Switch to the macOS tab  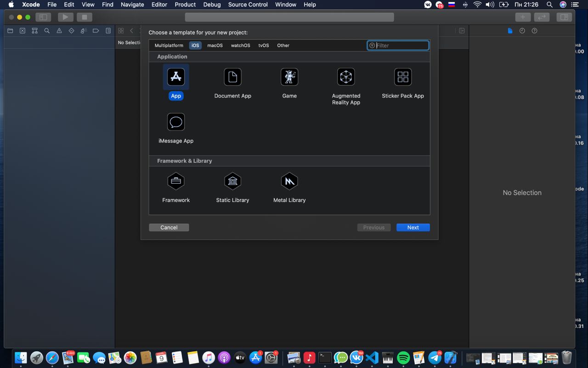tap(215, 46)
